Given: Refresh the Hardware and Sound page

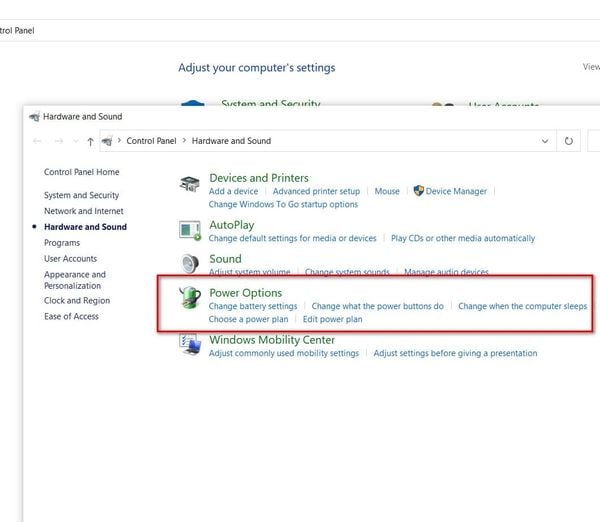Looking at the screenshot, I should pyautogui.click(x=568, y=141).
